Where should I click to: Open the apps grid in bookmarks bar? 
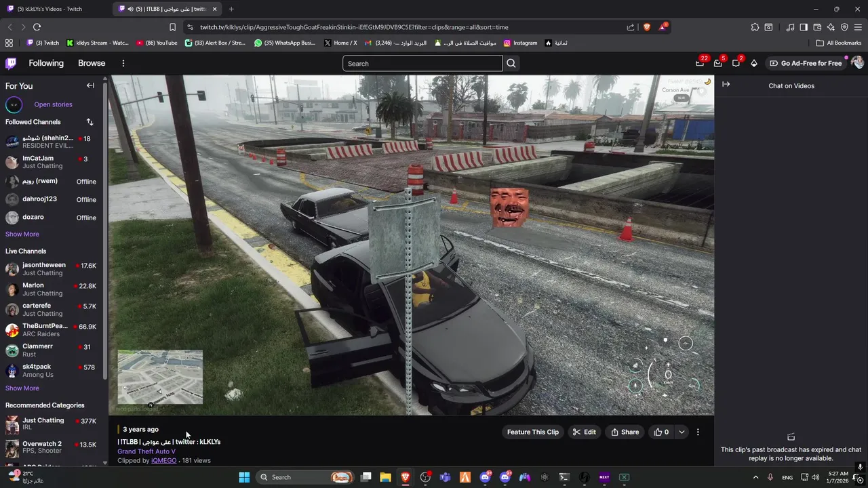click(9, 43)
